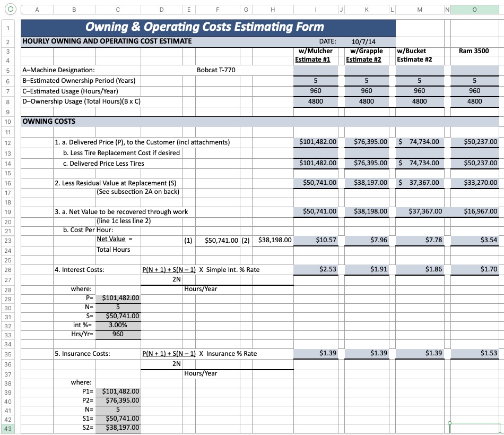Click 'C–Estimated Usage (Hours/Year)' label
This screenshot has width=504, height=435.
[70, 91]
